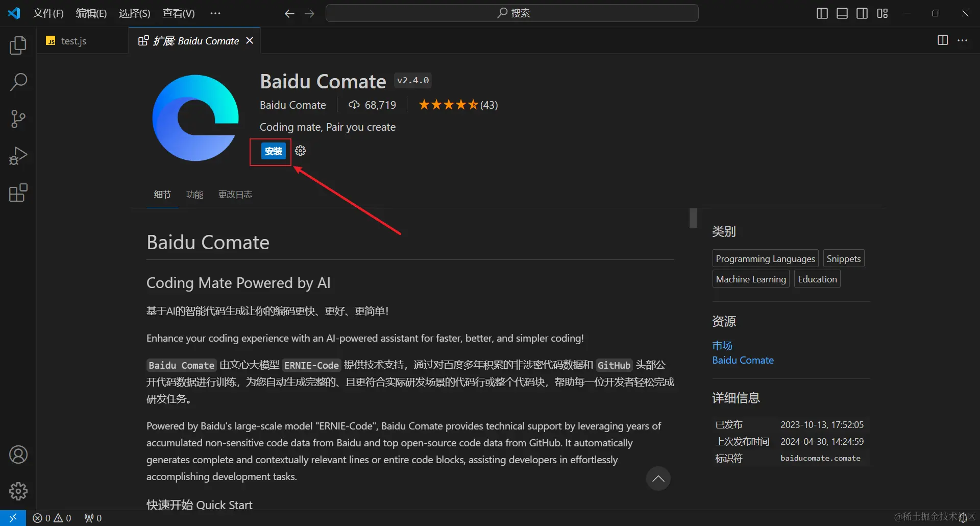Image resolution: width=980 pixels, height=526 pixels.
Task: Click the 2024-04-30 last released date
Action: (822, 442)
